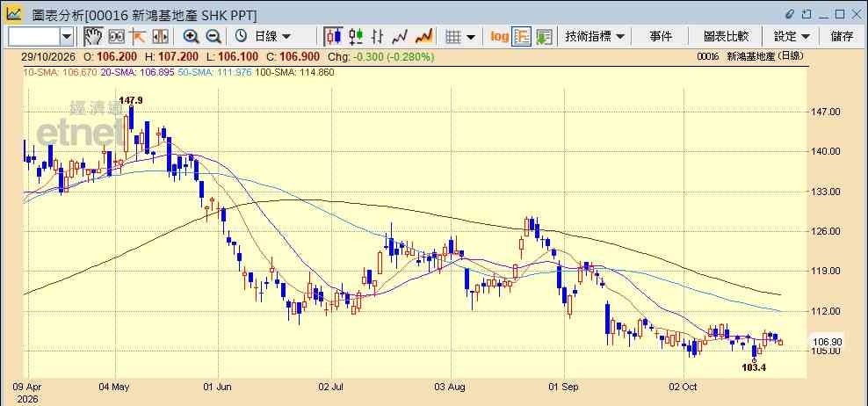This screenshot has width=868, height=406.
Task: Select the hand pan tool
Action: click(x=93, y=37)
